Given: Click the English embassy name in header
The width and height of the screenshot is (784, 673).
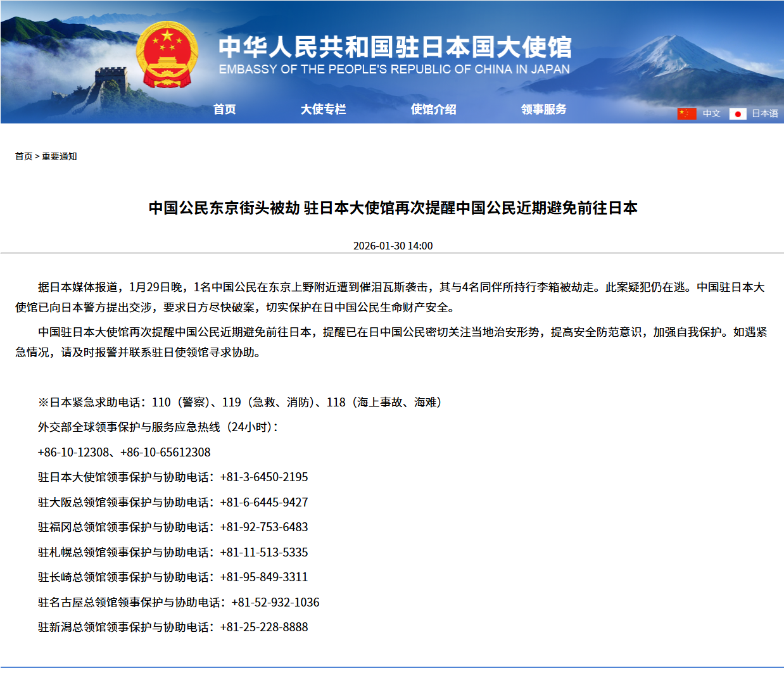Looking at the screenshot, I should pos(394,70).
